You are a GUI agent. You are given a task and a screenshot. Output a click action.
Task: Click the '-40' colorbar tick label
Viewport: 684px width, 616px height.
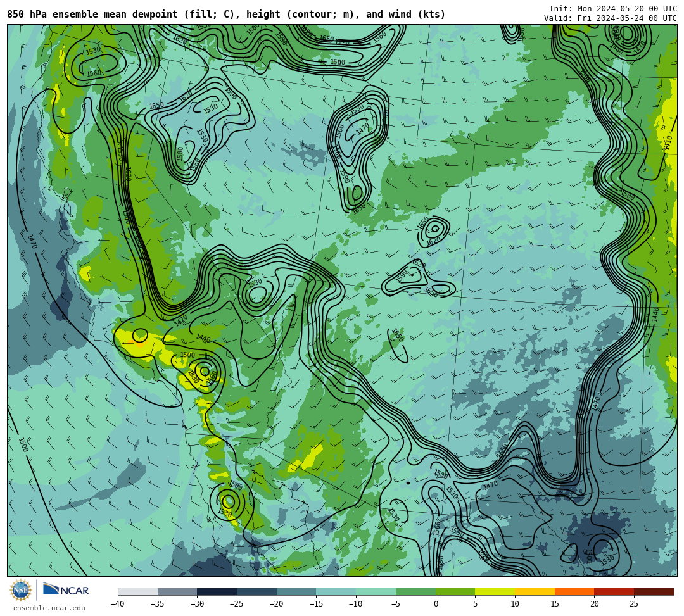pos(117,604)
